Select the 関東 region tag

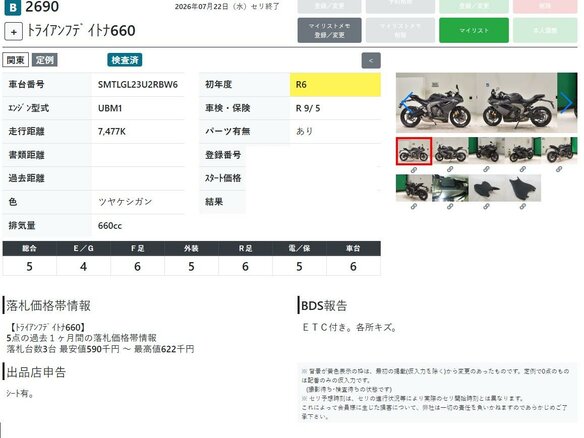click(16, 60)
